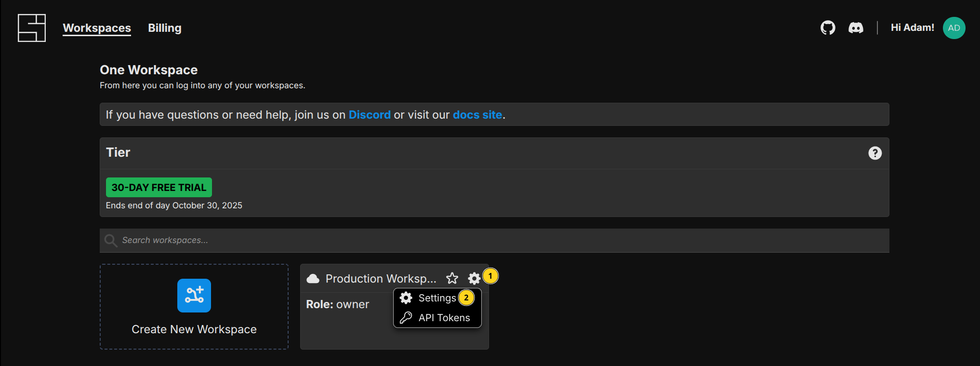Click the blue create workspace icon
This screenshot has width=980, height=366.
194,295
